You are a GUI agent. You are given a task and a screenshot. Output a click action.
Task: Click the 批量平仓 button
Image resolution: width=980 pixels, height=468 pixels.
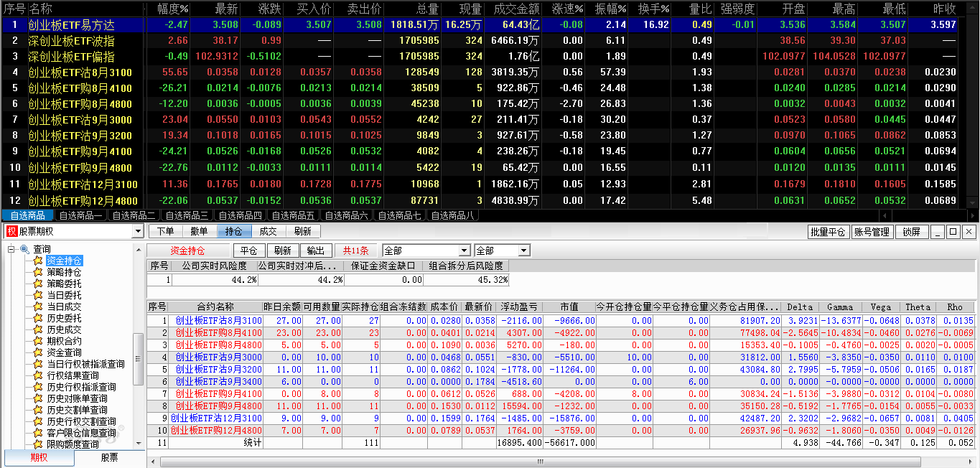click(828, 232)
